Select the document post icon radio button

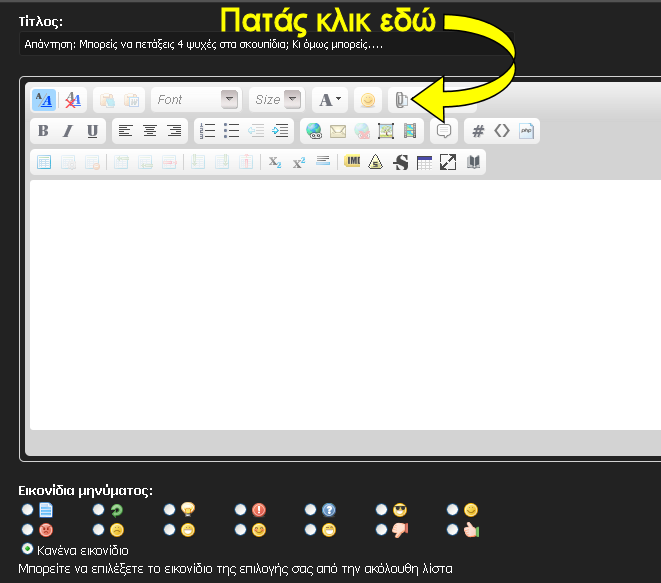click(x=27, y=509)
